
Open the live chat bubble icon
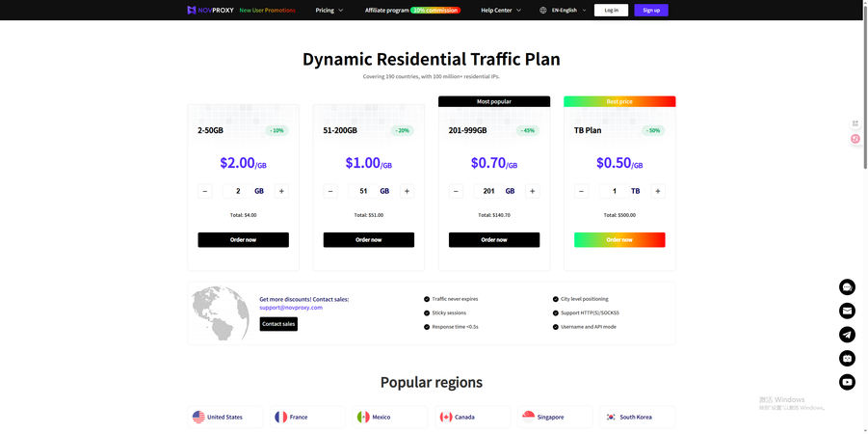847,287
